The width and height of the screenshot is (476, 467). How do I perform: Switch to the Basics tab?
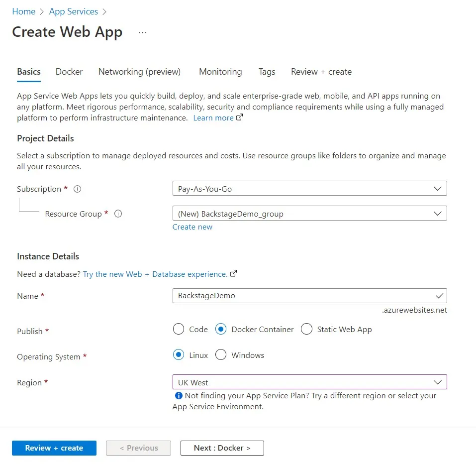(29, 72)
